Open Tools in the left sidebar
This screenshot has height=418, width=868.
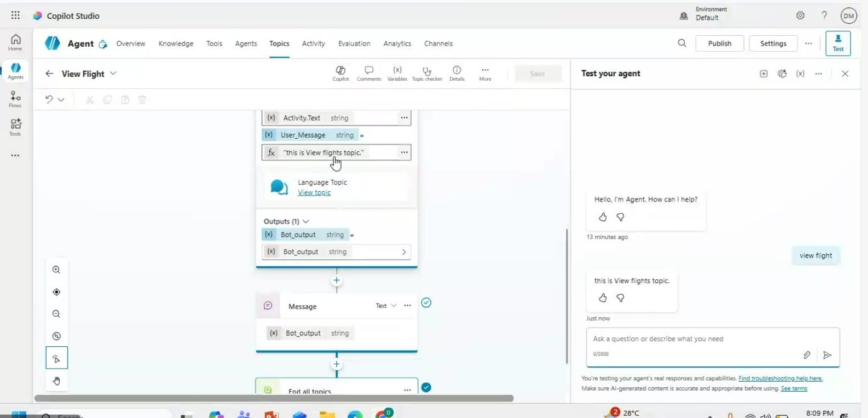pyautogui.click(x=15, y=127)
